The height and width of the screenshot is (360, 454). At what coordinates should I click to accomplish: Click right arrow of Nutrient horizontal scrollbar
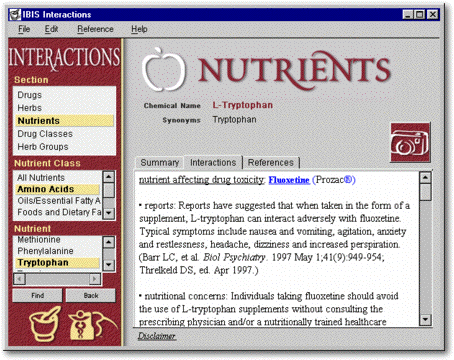click(x=95, y=279)
